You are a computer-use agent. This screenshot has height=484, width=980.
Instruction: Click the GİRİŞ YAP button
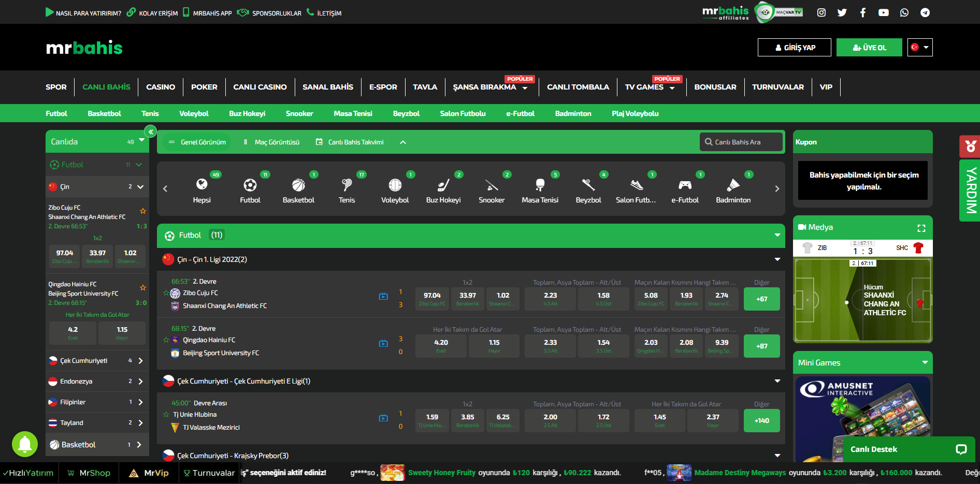tap(794, 47)
